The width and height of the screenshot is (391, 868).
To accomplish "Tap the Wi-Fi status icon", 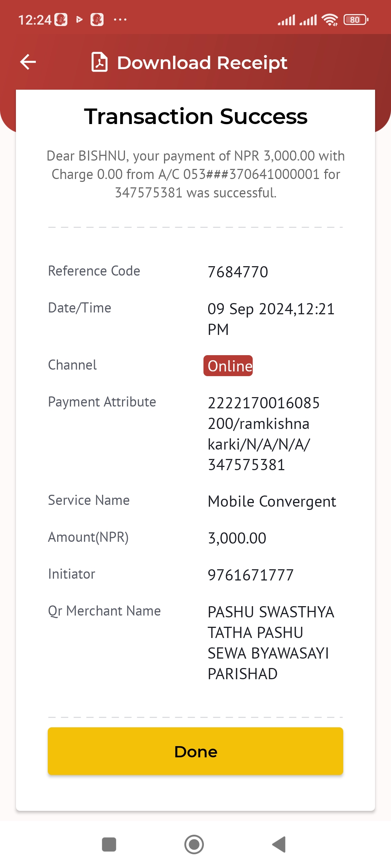I will point(330,20).
